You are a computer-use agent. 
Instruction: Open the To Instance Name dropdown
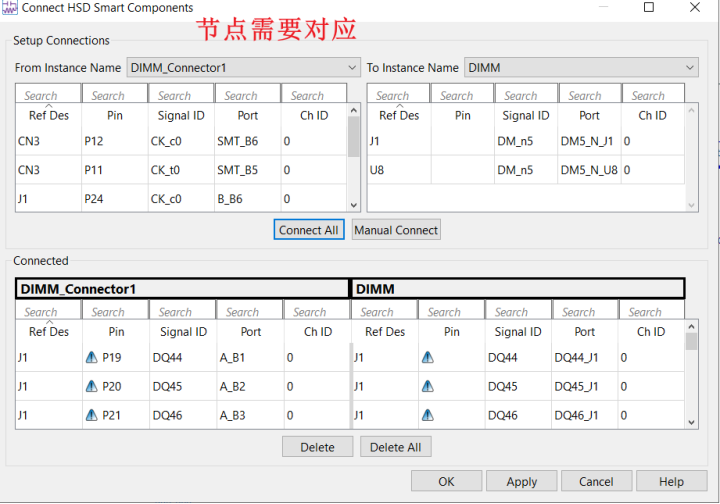581,67
